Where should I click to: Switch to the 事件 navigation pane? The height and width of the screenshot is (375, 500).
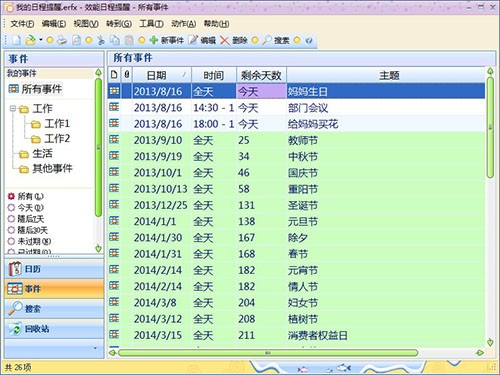click(54, 289)
